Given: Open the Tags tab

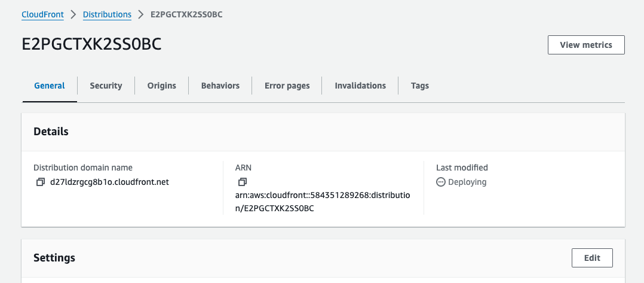Looking at the screenshot, I should pyautogui.click(x=420, y=86).
